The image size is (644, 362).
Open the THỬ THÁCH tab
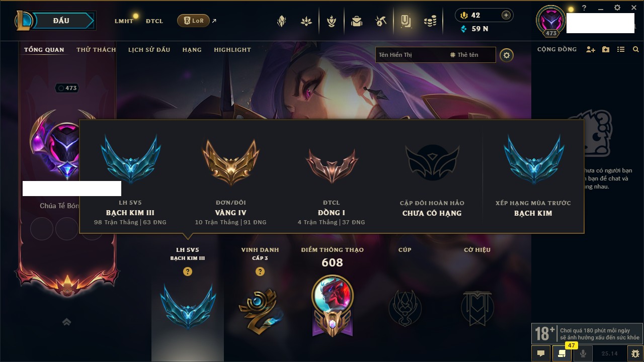click(x=96, y=50)
